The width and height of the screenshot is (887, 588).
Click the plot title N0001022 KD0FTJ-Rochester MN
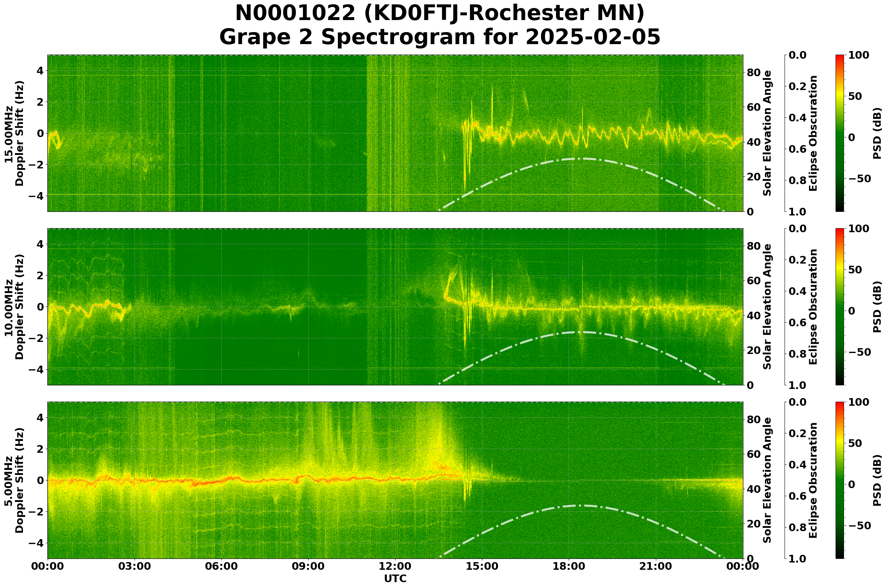(x=440, y=13)
